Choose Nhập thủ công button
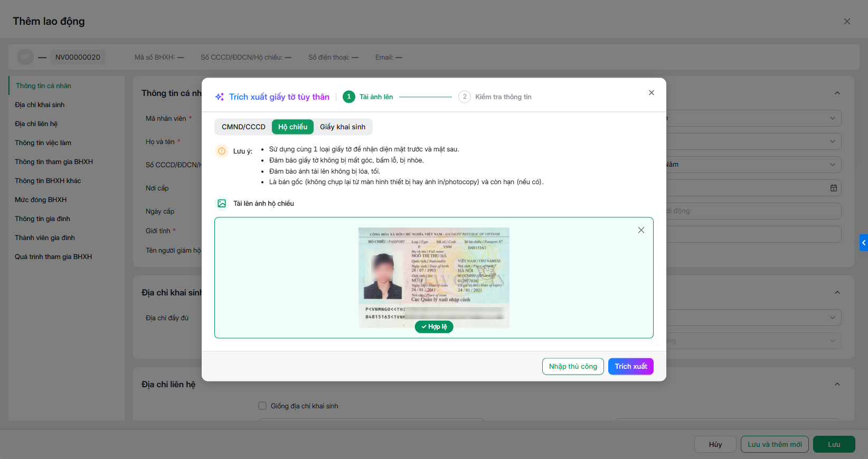This screenshot has height=459, width=868. pos(573,367)
